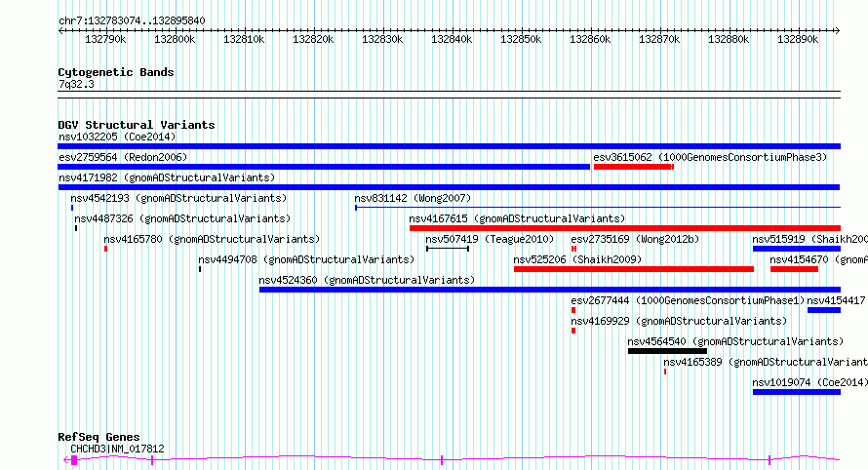Click the chr7:132783074..132895840 region label
Viewport: 868px width, 470px height.
point(132,20)
